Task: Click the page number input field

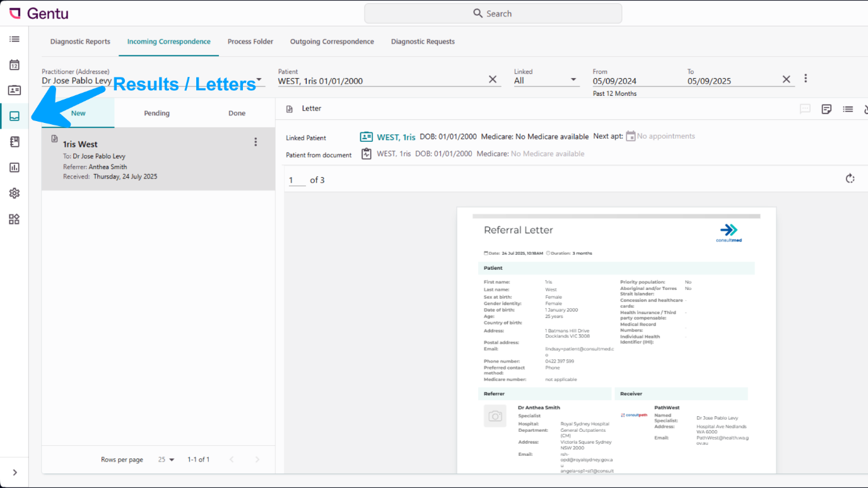Action: pos(296,180)
